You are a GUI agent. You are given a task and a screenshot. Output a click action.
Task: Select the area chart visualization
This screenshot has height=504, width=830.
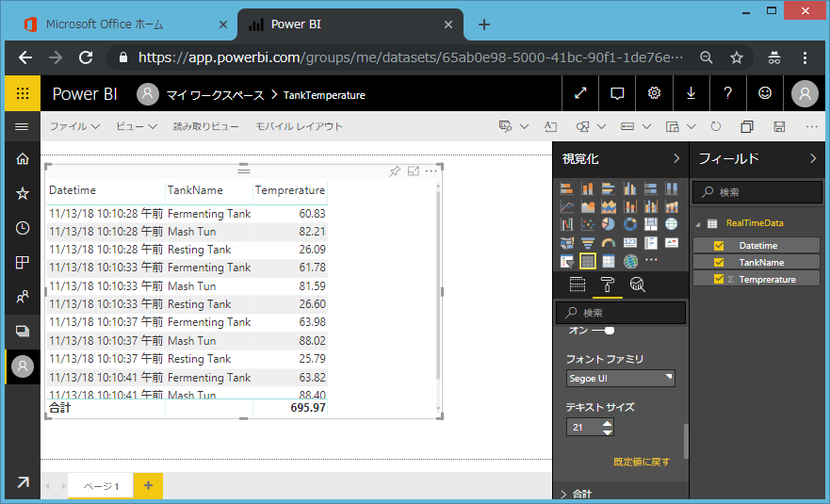[x=588, y=206]
